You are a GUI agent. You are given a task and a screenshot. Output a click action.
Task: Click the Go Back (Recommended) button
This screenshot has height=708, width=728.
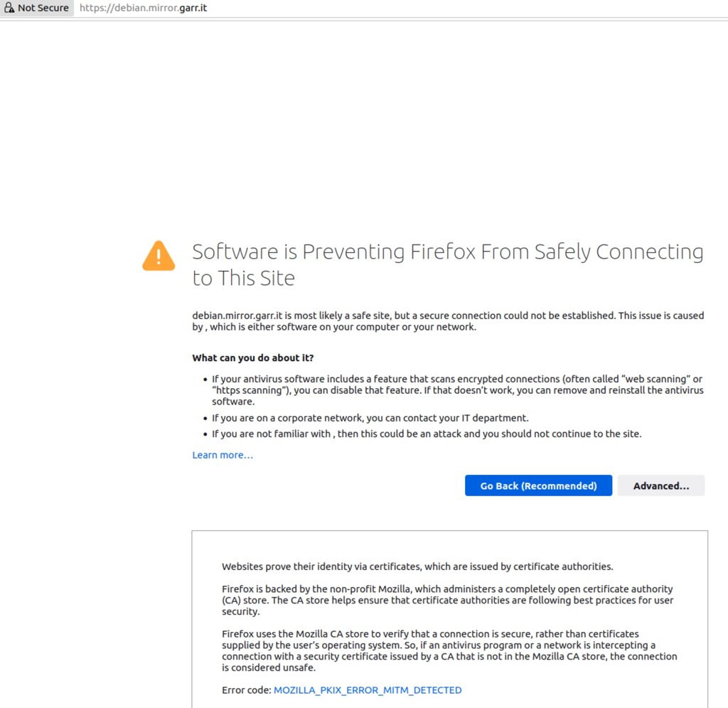pos(538,486)
